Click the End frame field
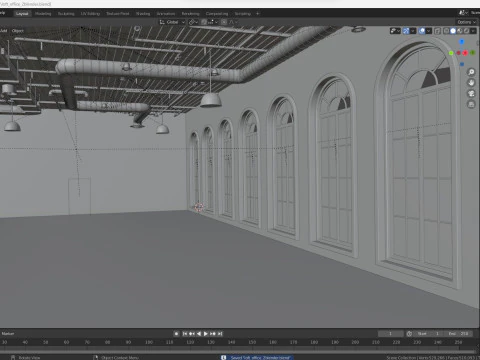 click(x=459, y=333)
